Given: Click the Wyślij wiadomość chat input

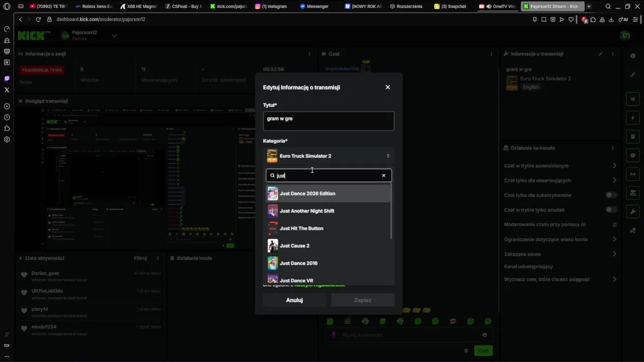Looking at the screenshot, I should [x=408, y=335].
